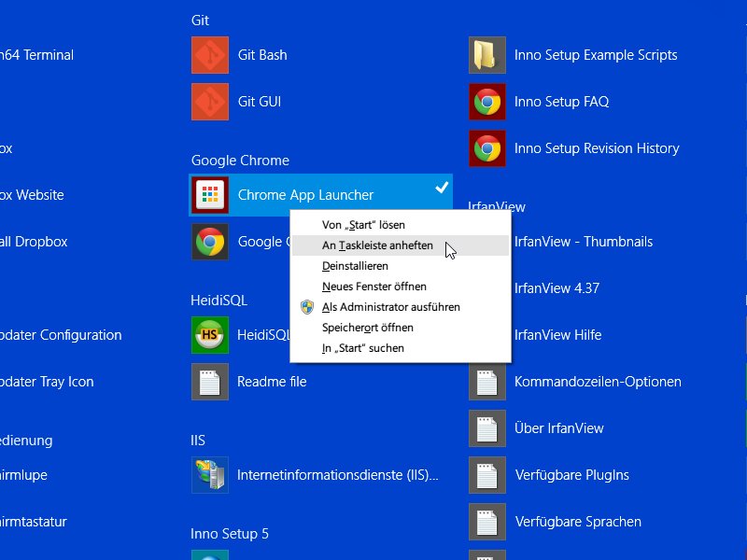Launch the Git GUI icon
This screenshot has width=747, height=560.
click(210, 102)
